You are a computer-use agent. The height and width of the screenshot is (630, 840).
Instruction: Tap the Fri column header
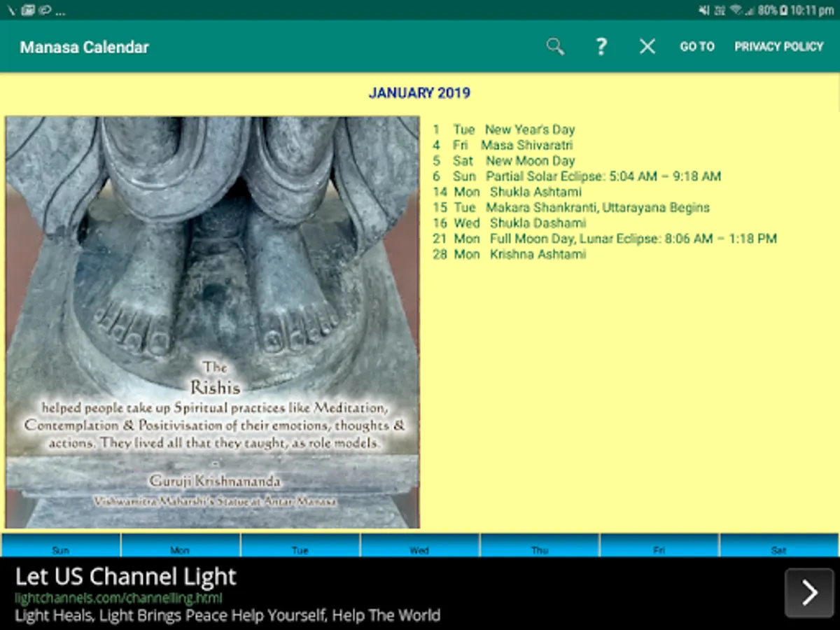659,545
